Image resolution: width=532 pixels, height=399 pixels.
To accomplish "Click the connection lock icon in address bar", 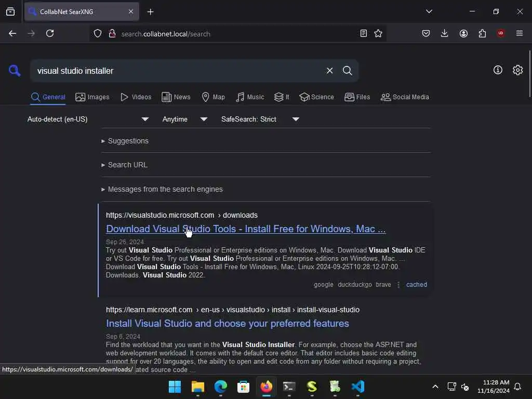I will (112, 34).
